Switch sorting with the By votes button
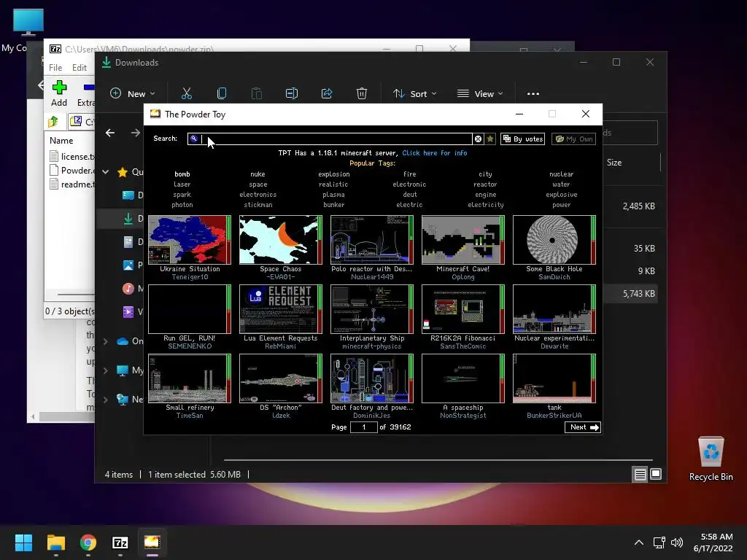Viewport: 747px width, 560px height. click(522, 139)
